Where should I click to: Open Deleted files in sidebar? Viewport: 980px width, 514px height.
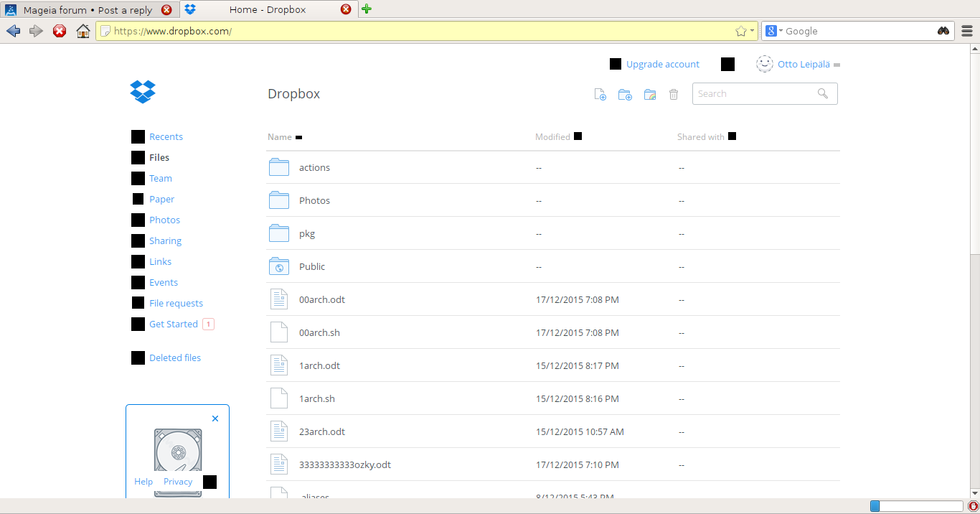tap(175, 358)
